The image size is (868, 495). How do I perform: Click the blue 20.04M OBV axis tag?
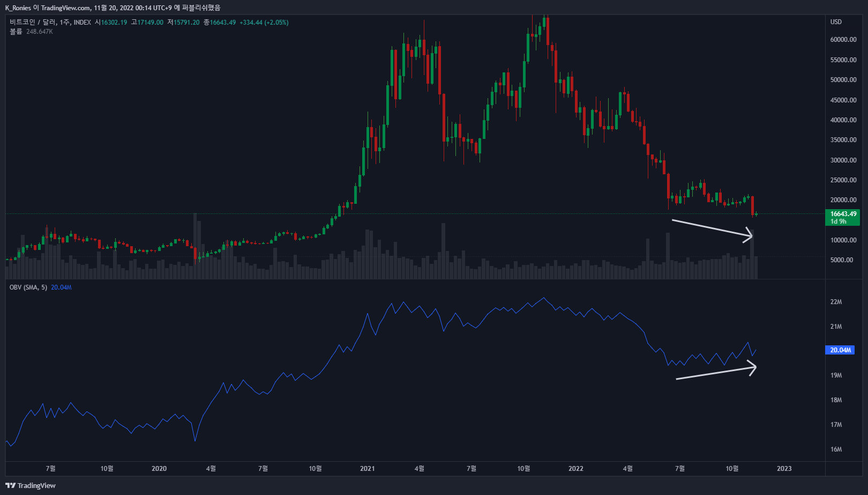coord(840,350)
